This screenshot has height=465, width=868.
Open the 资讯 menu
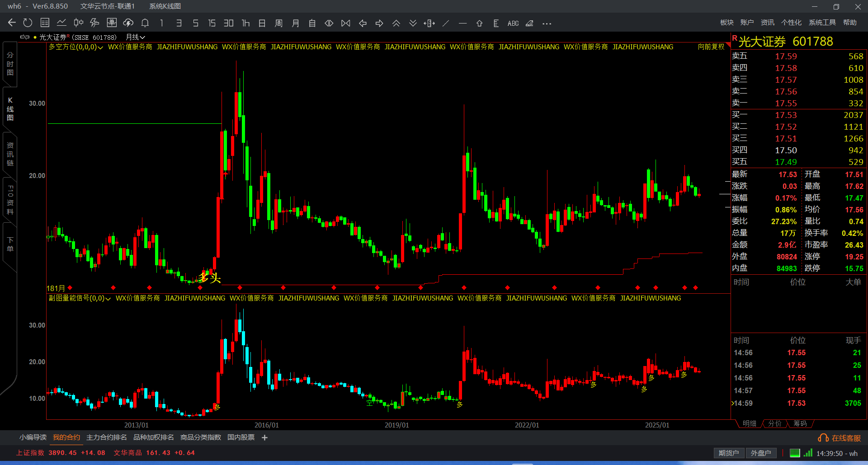point(767,22)
